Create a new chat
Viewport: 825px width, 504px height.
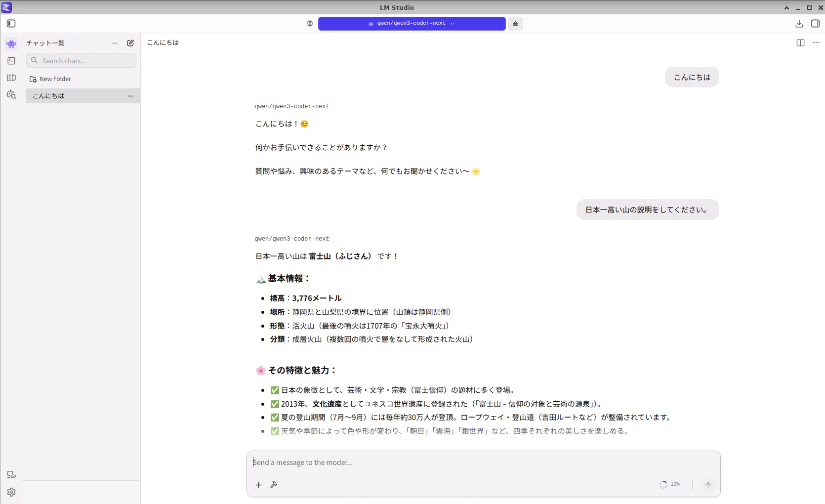point(130,43)
